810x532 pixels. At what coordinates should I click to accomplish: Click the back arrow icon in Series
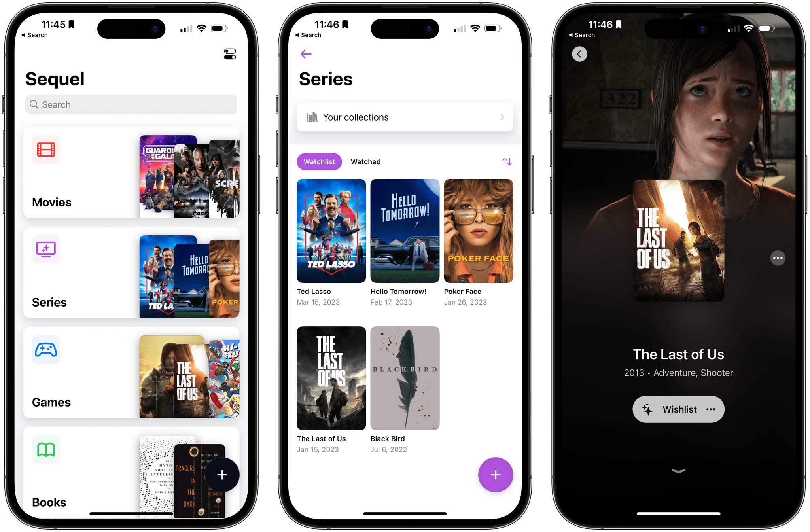(x=306, y=54)
